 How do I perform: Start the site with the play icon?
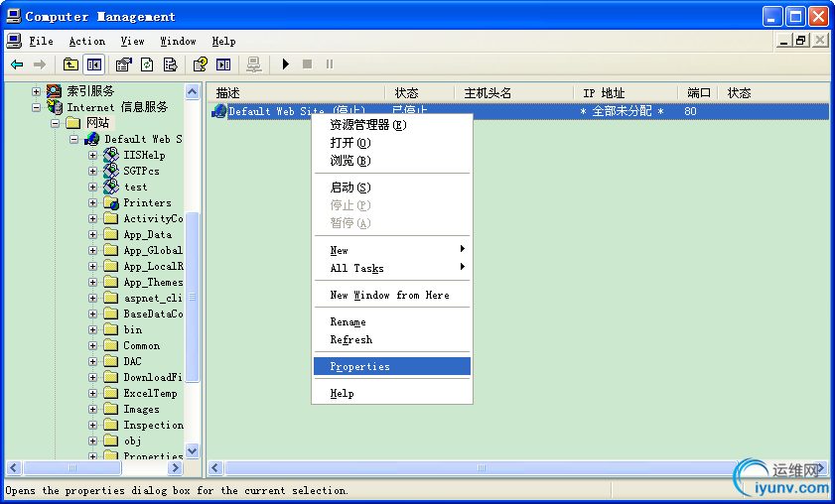(285, 64)
